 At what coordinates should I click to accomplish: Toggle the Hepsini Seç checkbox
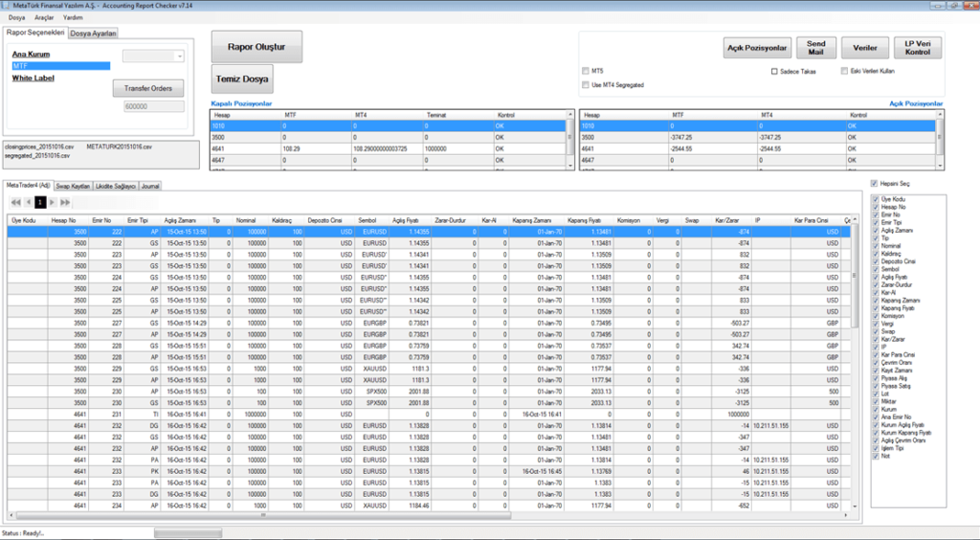874,184
